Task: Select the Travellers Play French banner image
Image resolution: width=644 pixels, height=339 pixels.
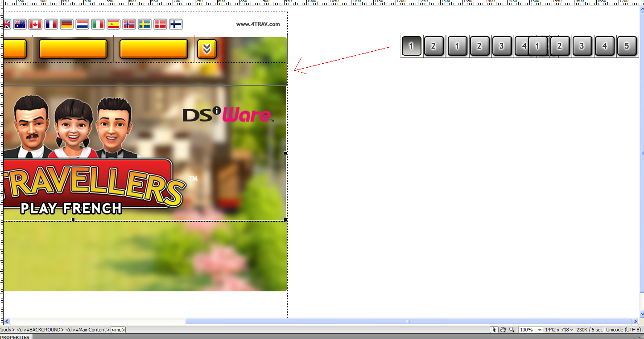Action: click(145, 153)
